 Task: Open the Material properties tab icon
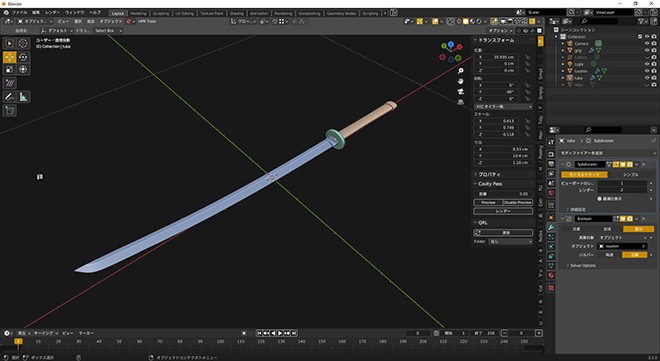[x=551, y=276]
